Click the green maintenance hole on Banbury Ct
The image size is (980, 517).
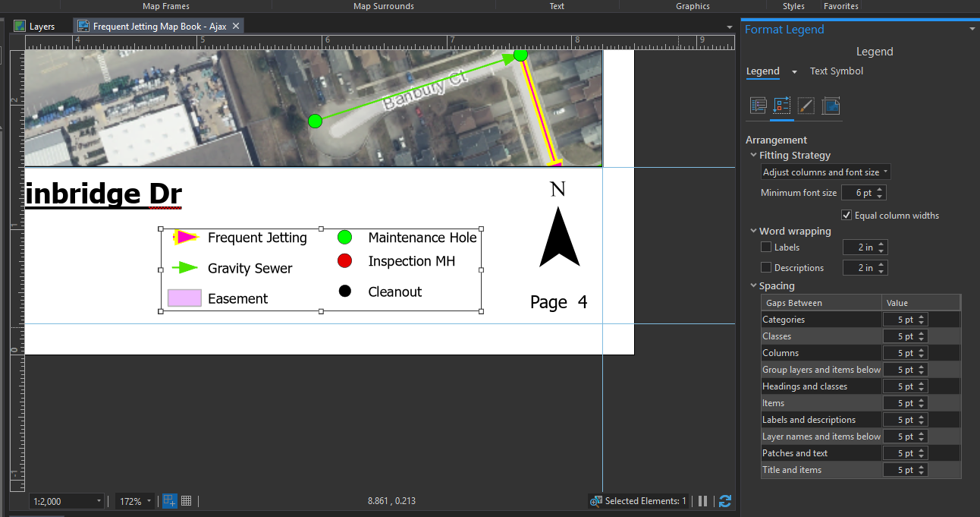[316, 121]
